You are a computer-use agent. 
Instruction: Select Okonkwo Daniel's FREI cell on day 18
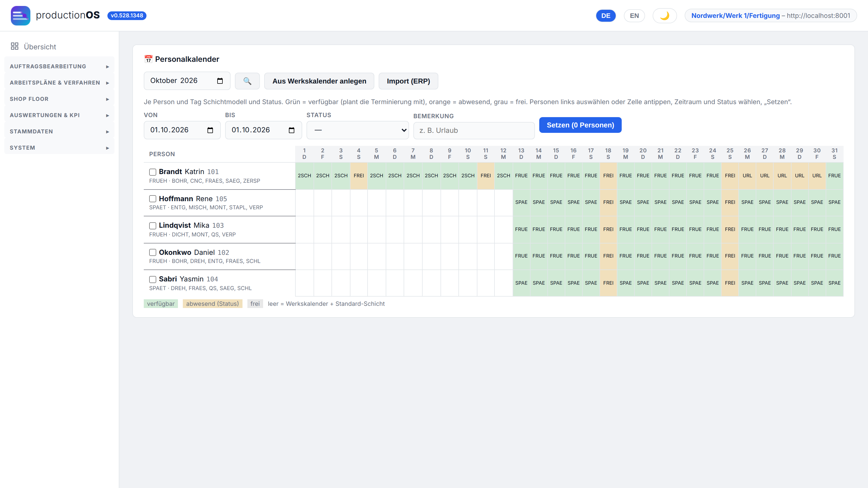[x=608, y=256]
